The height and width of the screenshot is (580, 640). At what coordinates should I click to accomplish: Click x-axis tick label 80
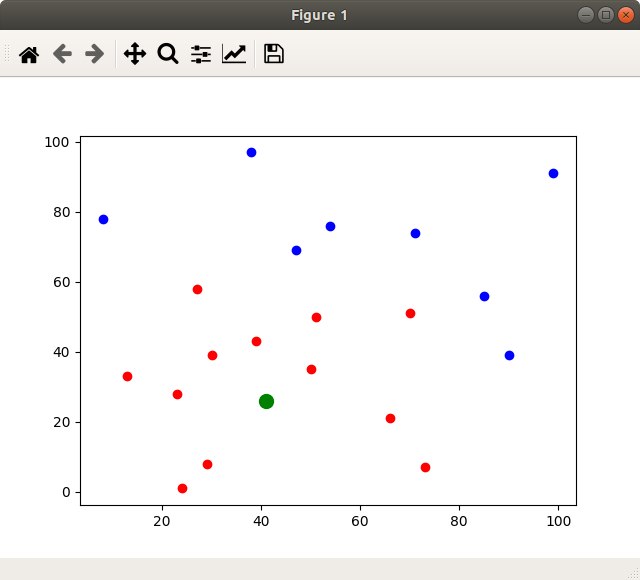[x=459, y=521]
